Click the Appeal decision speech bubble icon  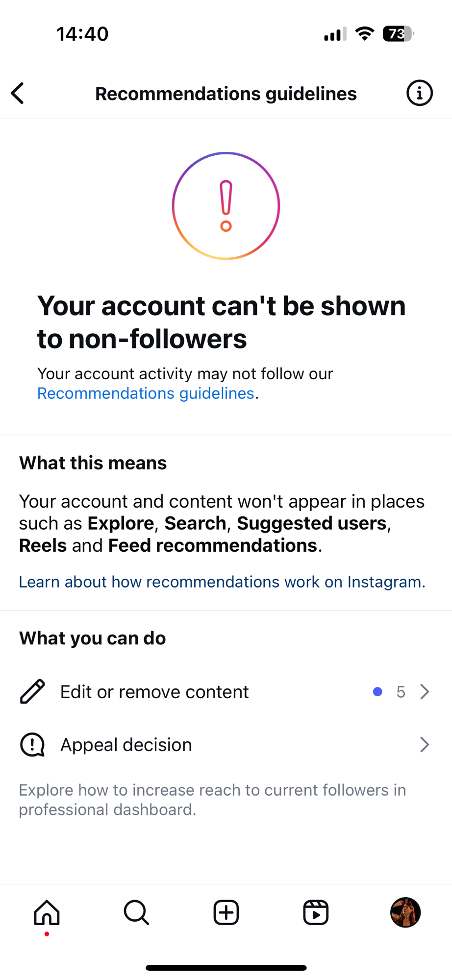(x=32, y=745)
